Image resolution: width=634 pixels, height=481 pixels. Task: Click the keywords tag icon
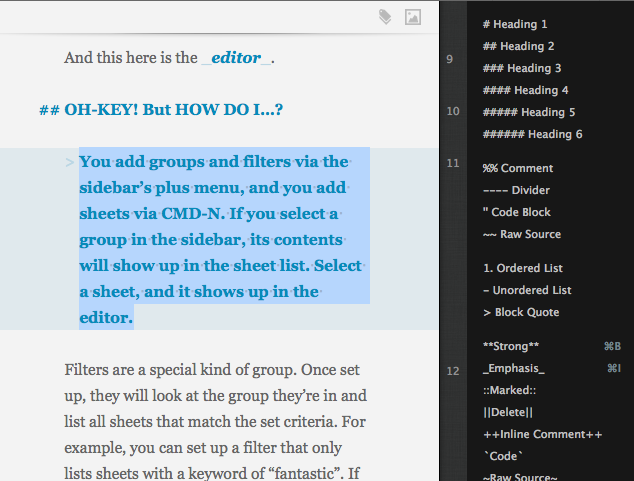[386, 17]
